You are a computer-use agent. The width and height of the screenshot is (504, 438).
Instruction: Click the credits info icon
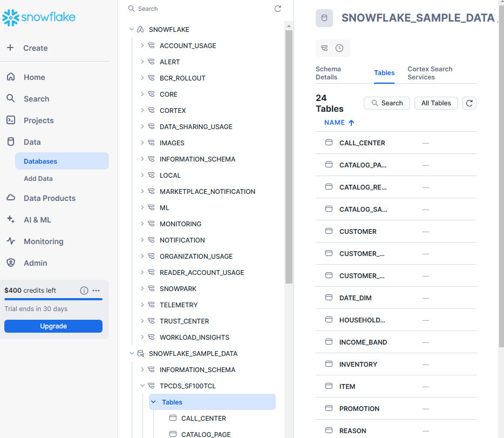84,291
